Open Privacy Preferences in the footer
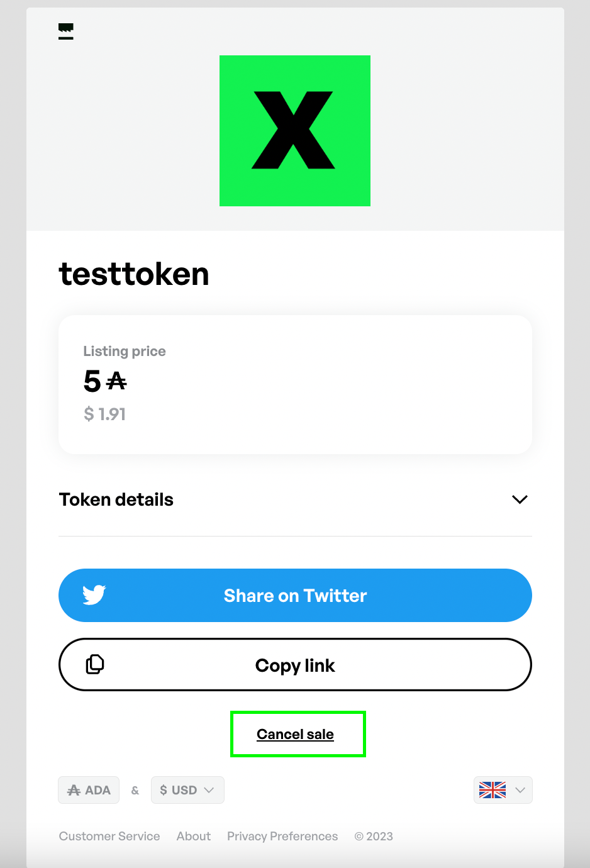Screen dimensions: 590x868 (282, 836)
